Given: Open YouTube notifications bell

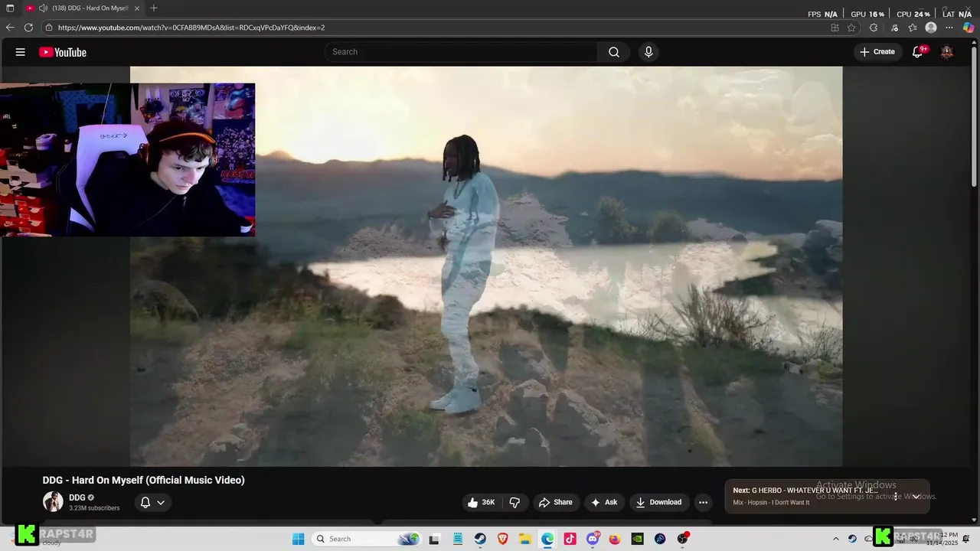Looking at the screenshot, I should [918, 52].
